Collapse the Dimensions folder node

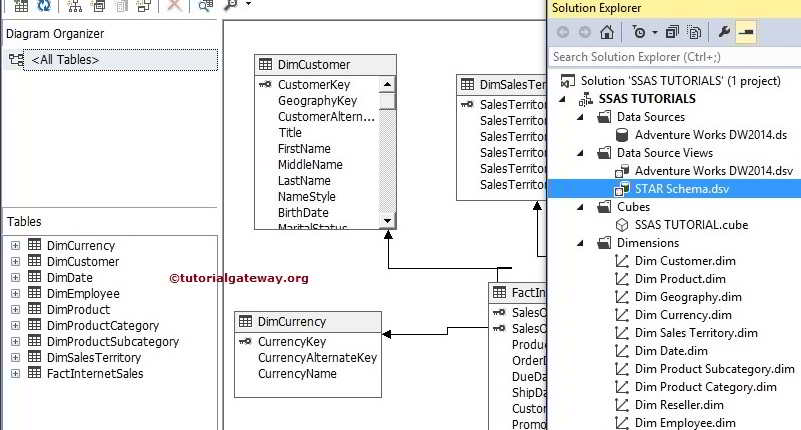click(x=583, y=243)
